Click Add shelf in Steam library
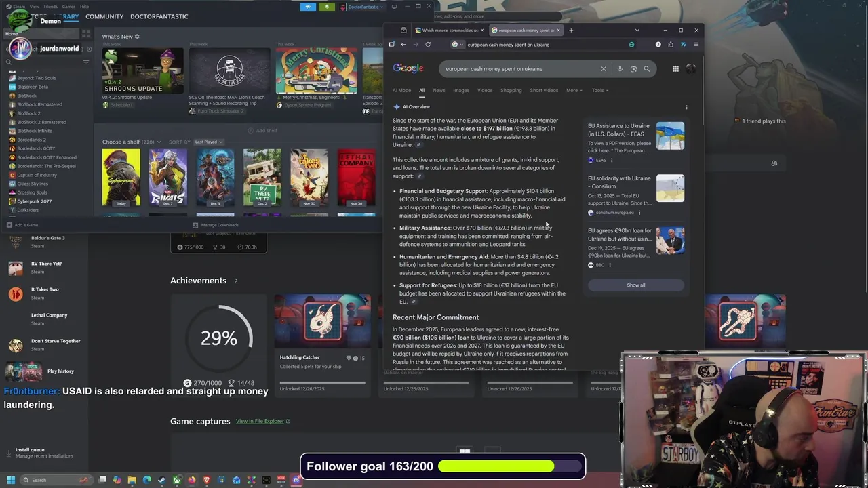This screenshot has width=868, height=488. (262, 131)
